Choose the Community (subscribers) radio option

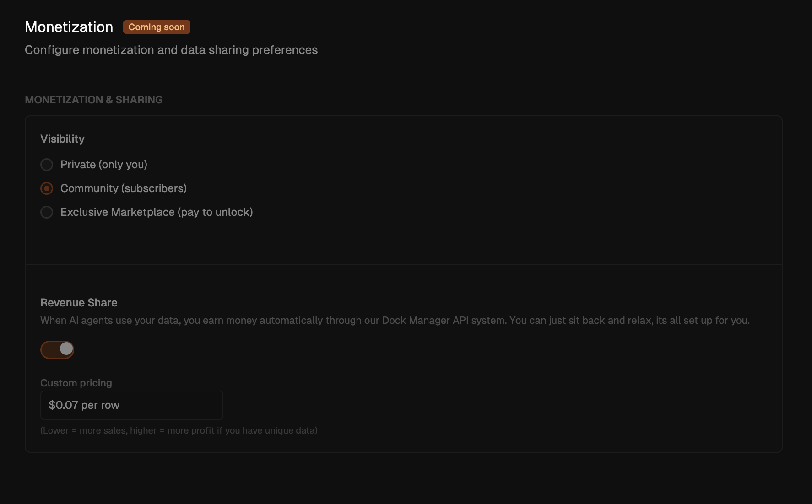[x=47, y=188]
